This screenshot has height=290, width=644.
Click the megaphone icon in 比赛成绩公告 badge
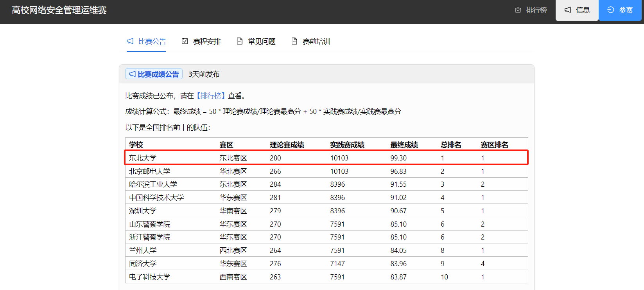133,74
